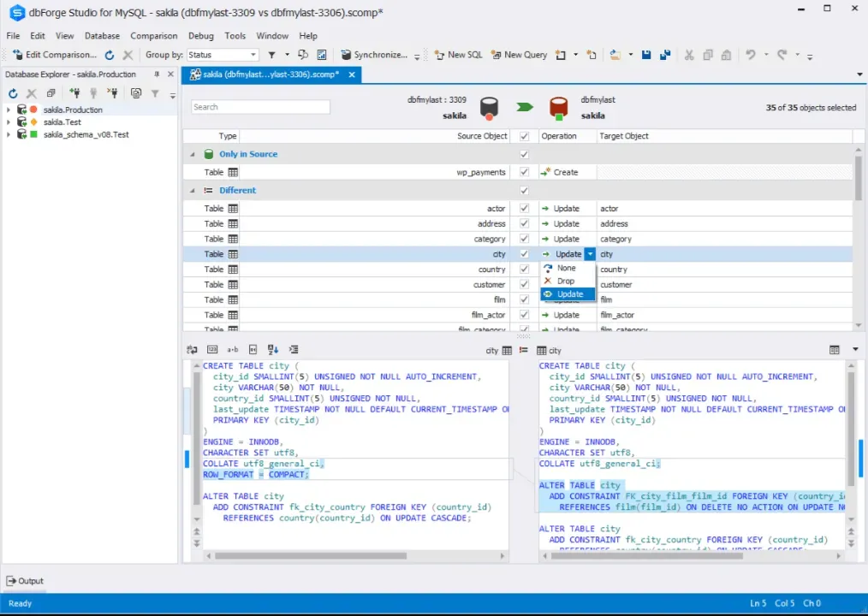This screenshot has width=868, height=616.
Task: Click the New Query button
Action: click(x=519, y=55)
